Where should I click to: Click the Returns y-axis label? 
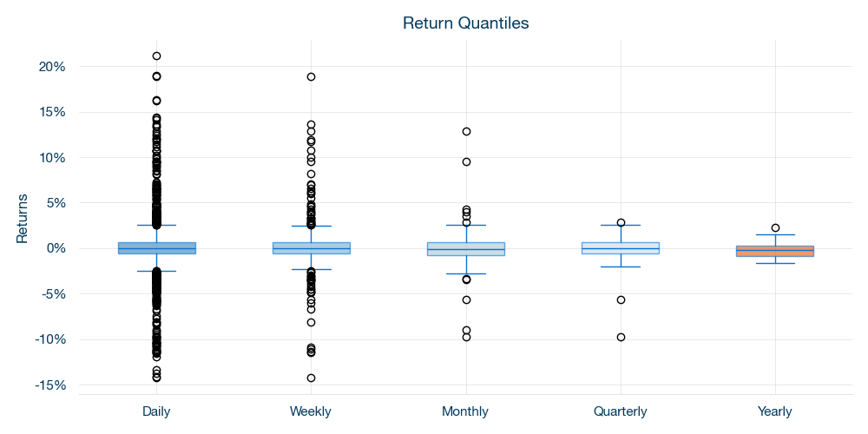tap(23, 218)
